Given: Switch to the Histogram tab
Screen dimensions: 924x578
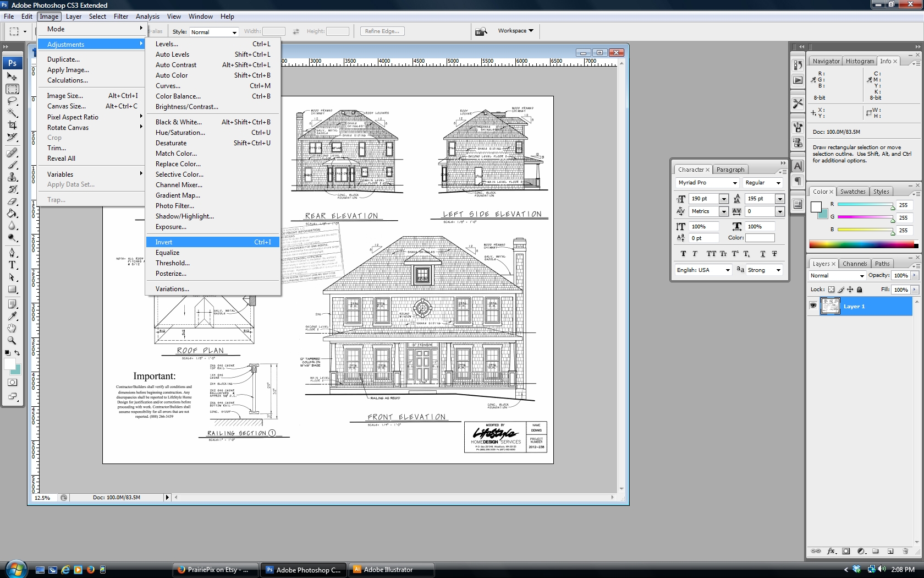Looking at the screenshot, I should [x=860, y=61].
